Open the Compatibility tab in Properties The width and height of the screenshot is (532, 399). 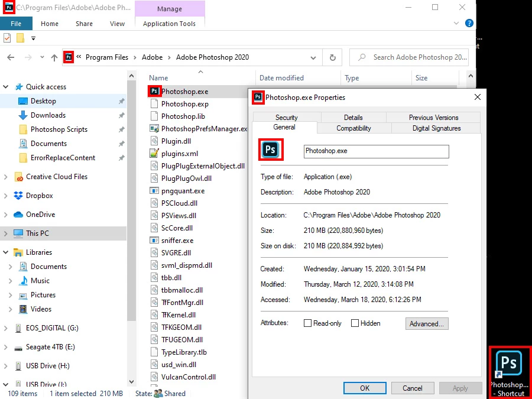(354, 128)
